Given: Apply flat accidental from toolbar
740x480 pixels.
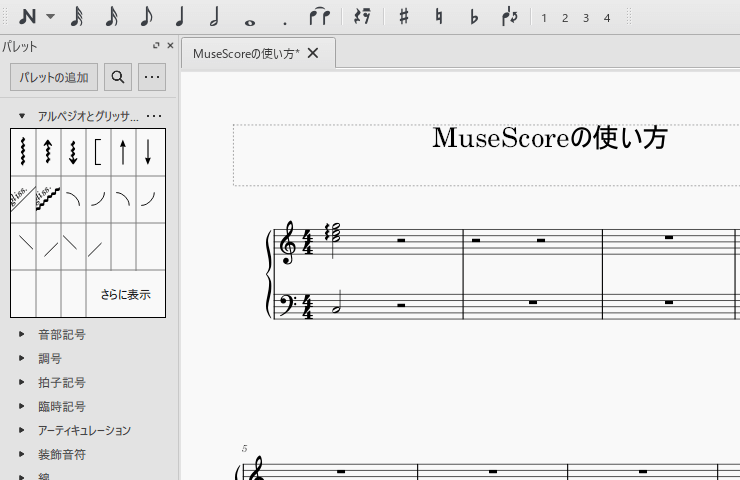Looking at the screenshot, I should tap(474, 17).
